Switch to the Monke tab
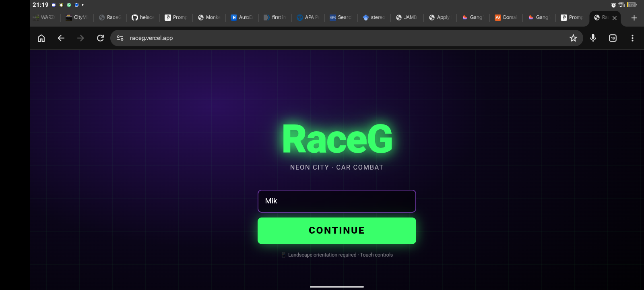644x290 pixels. [209, 17]
